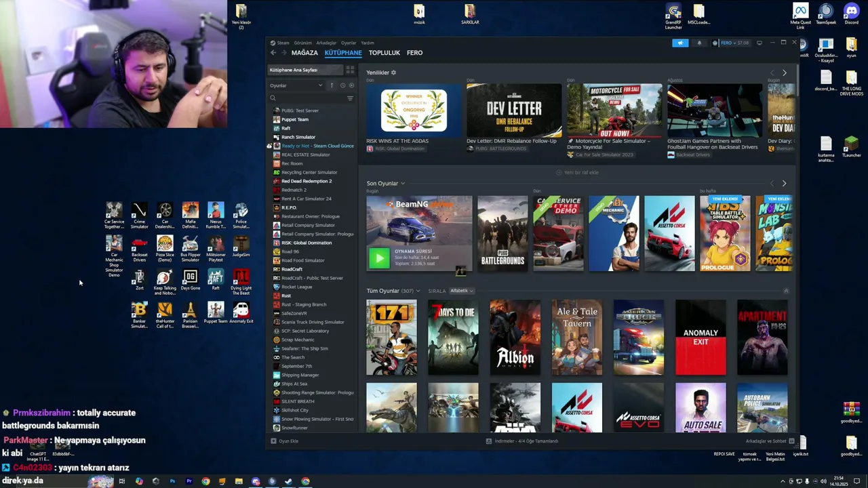Viewport: 868px width, 488px height.
Task: Open Days Gone desktop shortcut
Action: pos(190,280)
